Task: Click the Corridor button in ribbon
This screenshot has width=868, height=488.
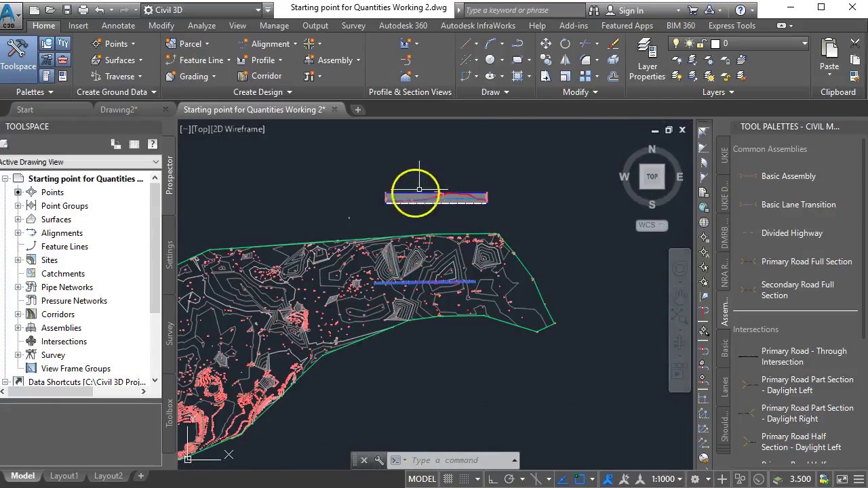Action: tap(259, 76)
